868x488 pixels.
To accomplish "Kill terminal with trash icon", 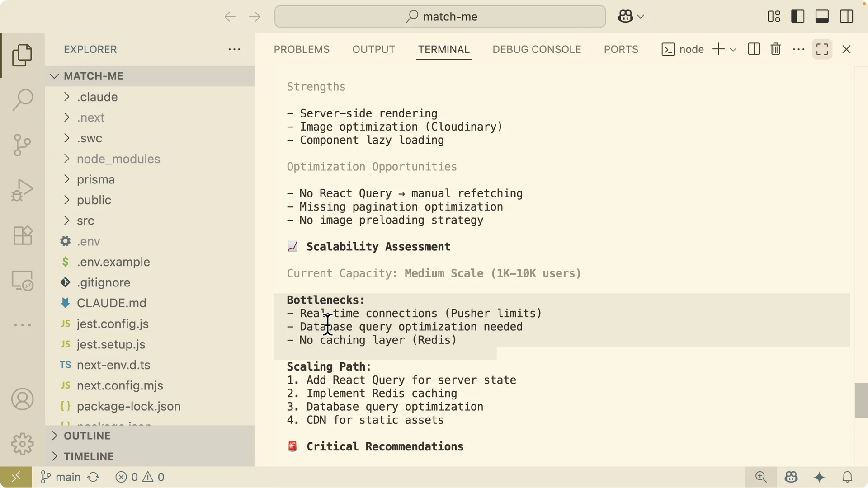I will (776, 49).
